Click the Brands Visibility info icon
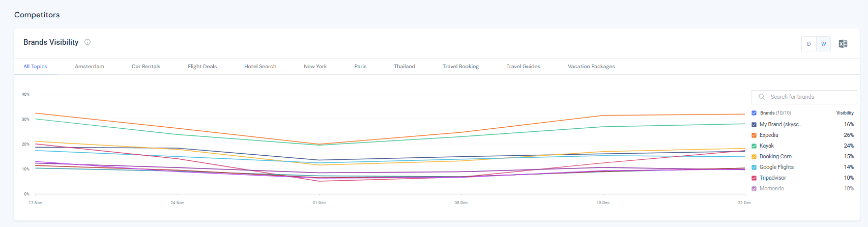Screen dimensions: 868x227 click(88, 42)
